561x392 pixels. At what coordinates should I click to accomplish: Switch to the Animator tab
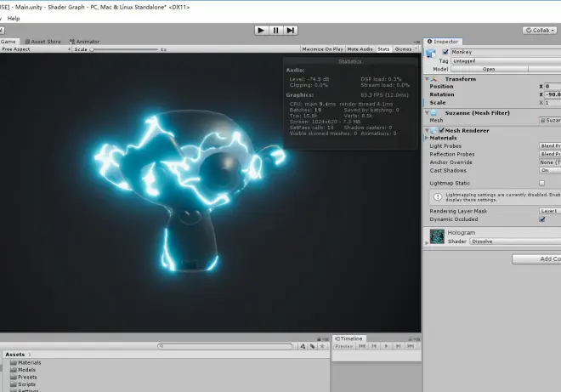click(84, 42)
